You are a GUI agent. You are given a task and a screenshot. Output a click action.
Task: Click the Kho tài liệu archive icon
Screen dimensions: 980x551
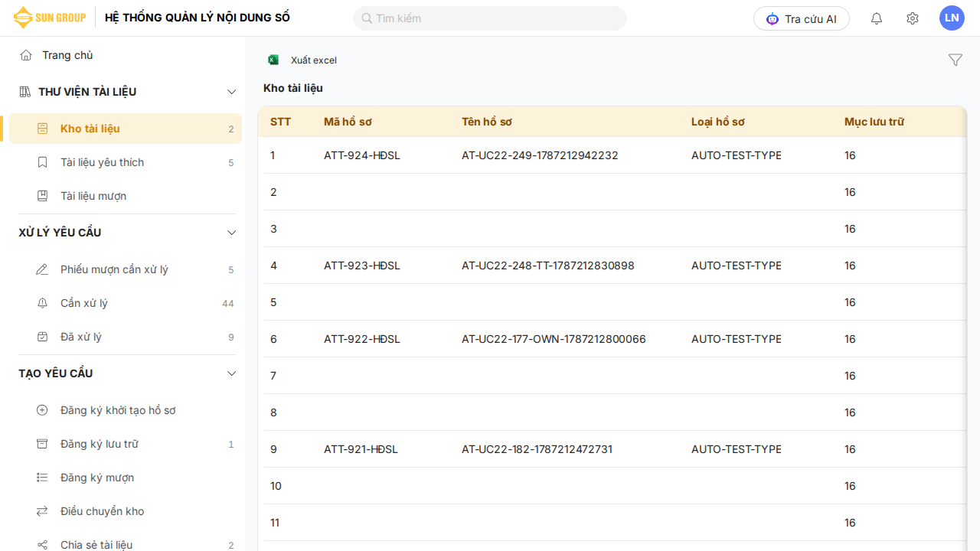pyautogui.click(x=43, y=129)
